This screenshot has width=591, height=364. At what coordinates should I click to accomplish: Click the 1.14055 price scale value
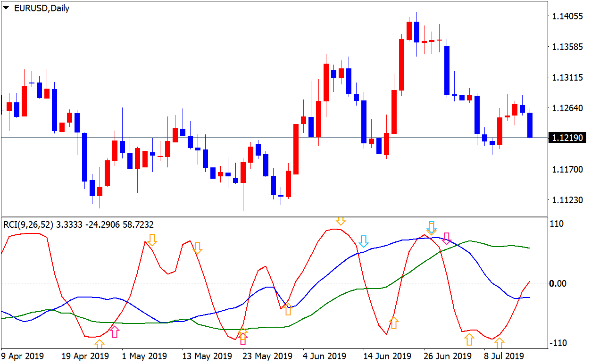(x=568, y=17)
